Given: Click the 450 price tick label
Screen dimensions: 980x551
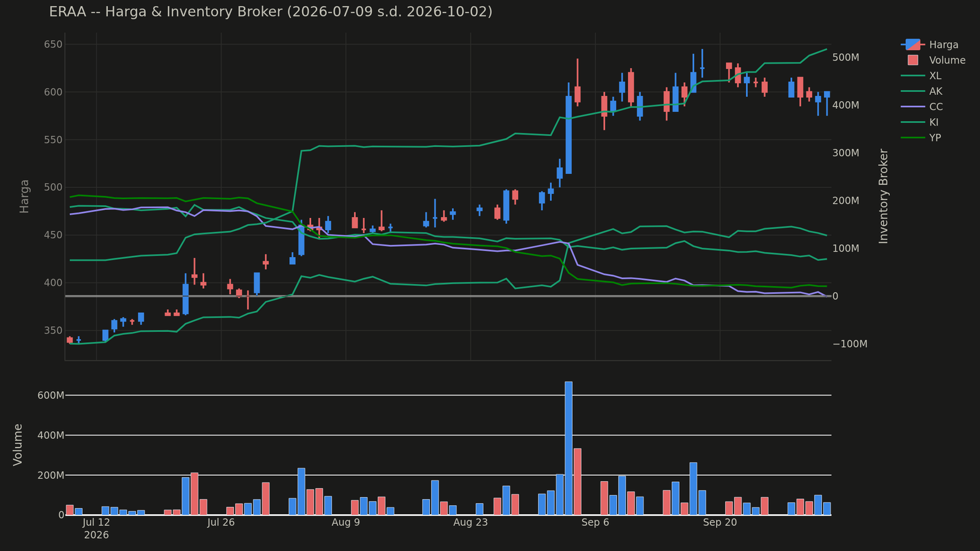Looking at the screenshot, I should 53,235.
